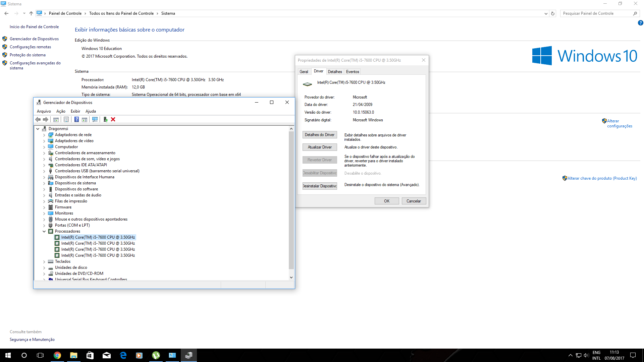The height and width of the screenshot is (362, 644).
Task: Expand Controladores de armazenamento node
Action: coord(44,153)
